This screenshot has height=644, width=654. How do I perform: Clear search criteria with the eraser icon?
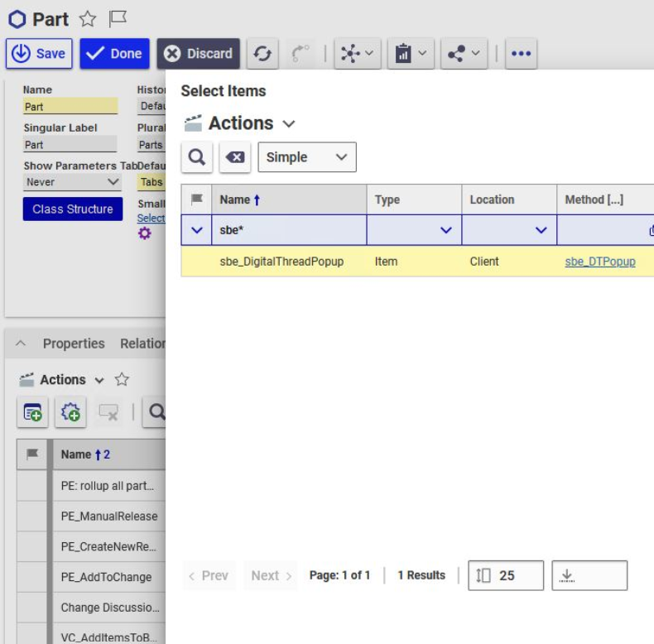[x=235, y=157]
